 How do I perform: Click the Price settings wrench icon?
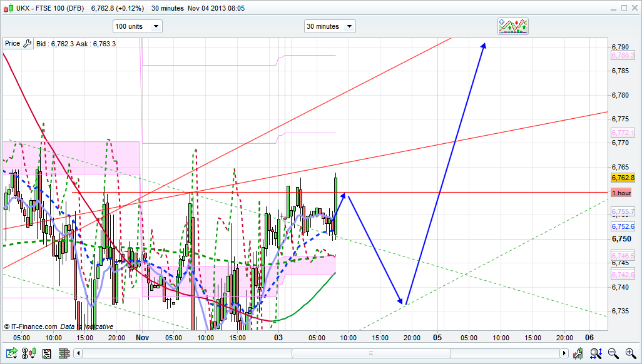(x=26, y=44)
